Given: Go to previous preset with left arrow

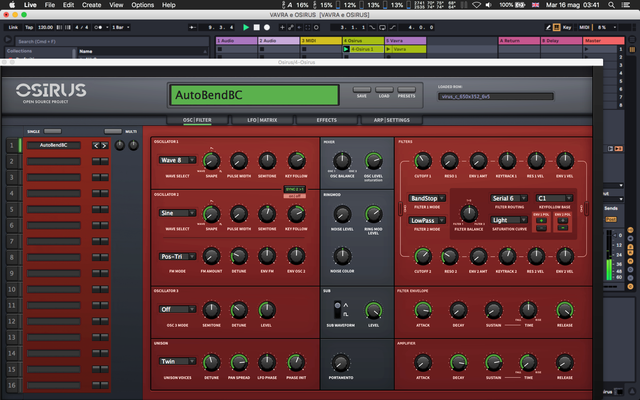Looking at the screenshot, I should (x=96, y=145).
